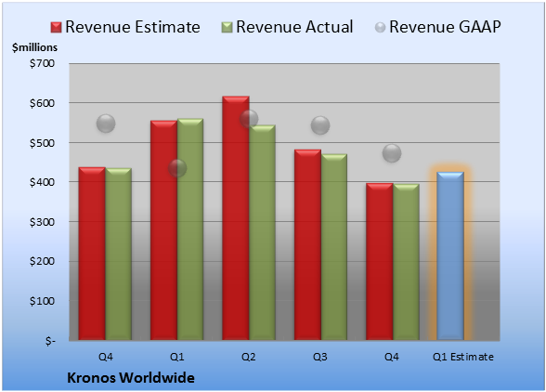
Task: Click the '$500' axis value
Action: point(42,143)
